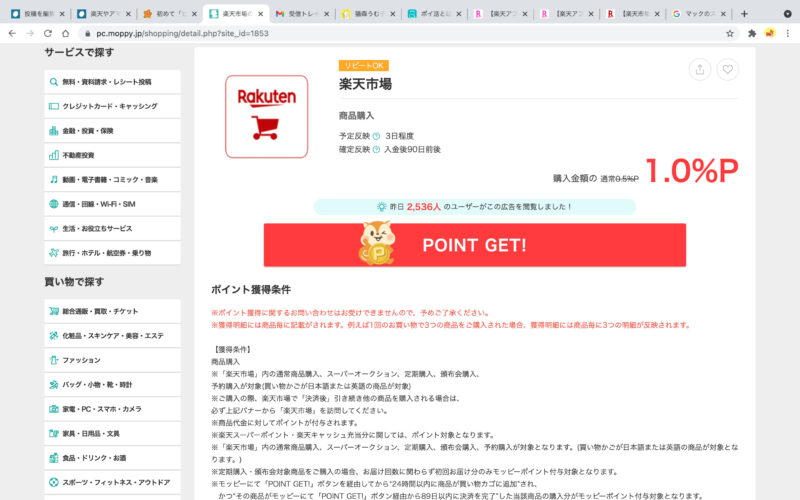Open 食品・ドリンク・お酒 category
The width and height of the screenshot is (800, 500).
pos(112,458)
